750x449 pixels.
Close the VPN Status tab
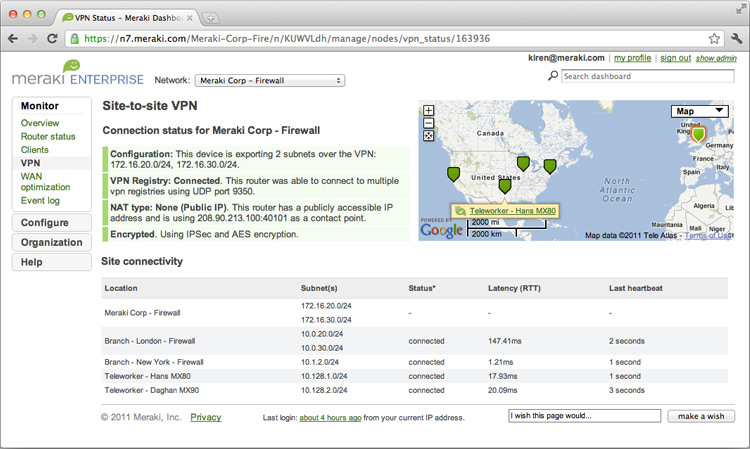[x=189, y=18]
